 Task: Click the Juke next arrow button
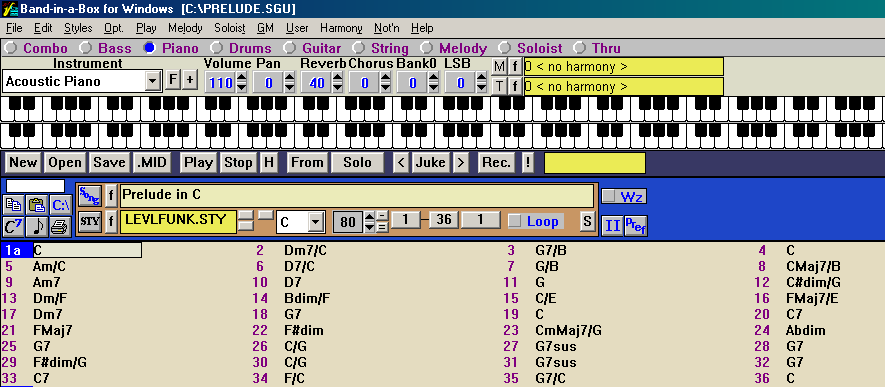click(x=461, y=163)
